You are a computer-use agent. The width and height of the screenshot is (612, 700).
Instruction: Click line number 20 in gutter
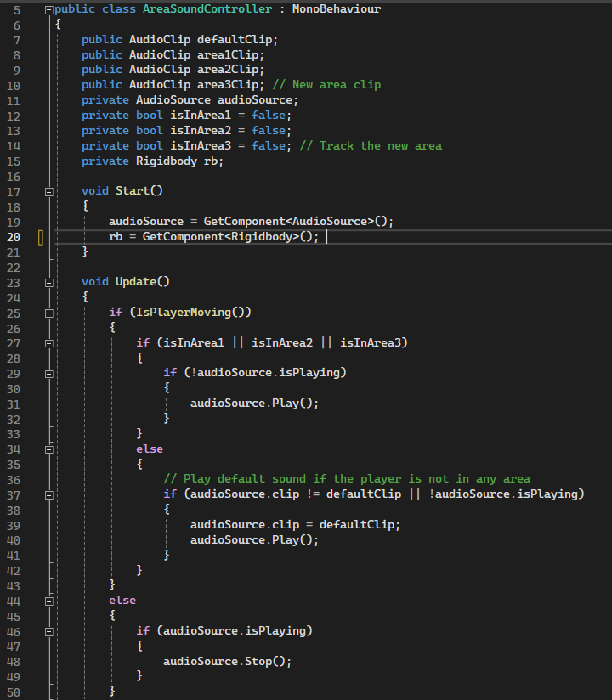click(14, 238)
